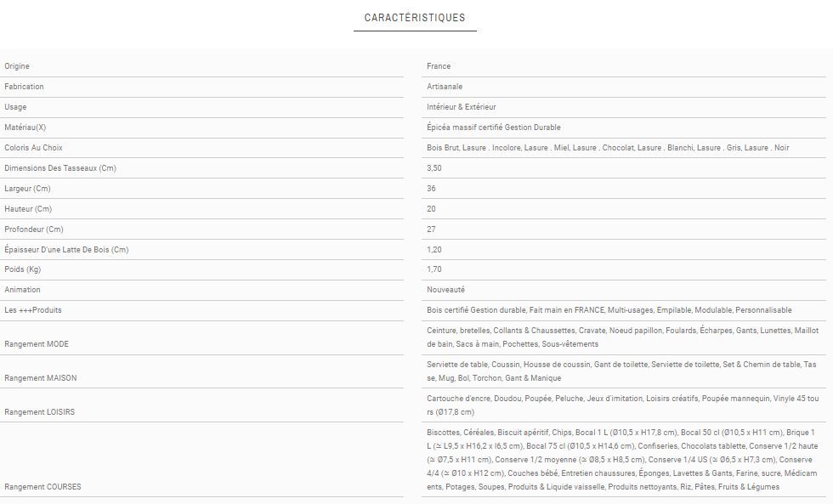
Task: Click the CARACTÉRISTIQUES section heading
Action: [x=415, y=18]
